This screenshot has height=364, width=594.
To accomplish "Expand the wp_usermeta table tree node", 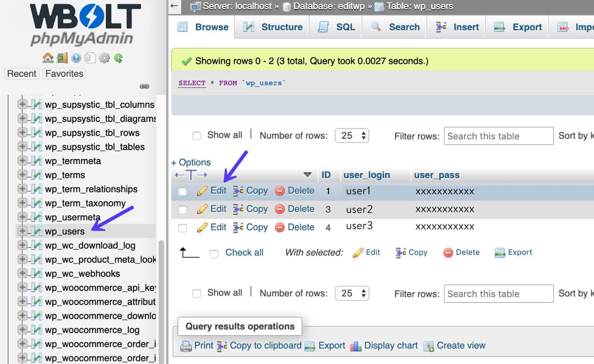I will click(x=22, y=217).
